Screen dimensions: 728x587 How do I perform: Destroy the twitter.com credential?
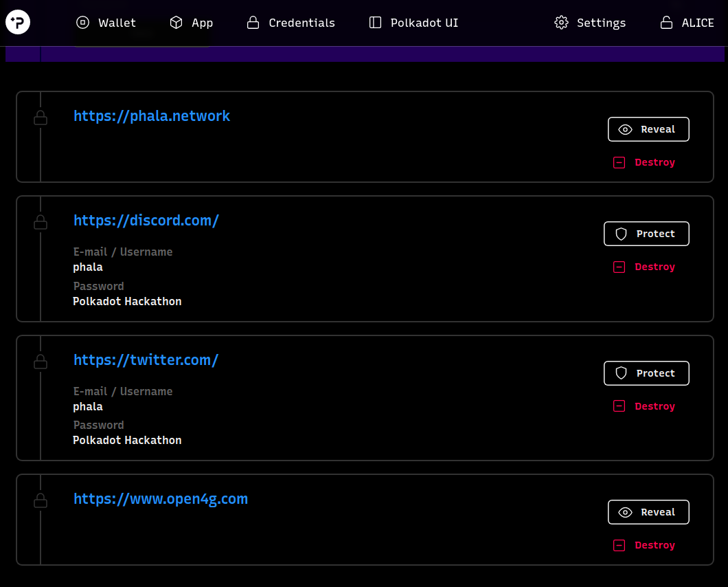(644, 406)
